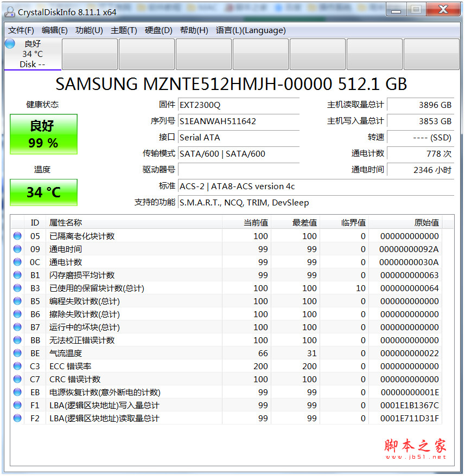Select the CRC 错误计数 attribute row
Screen dimensions: 465x476
click(227, 379)
